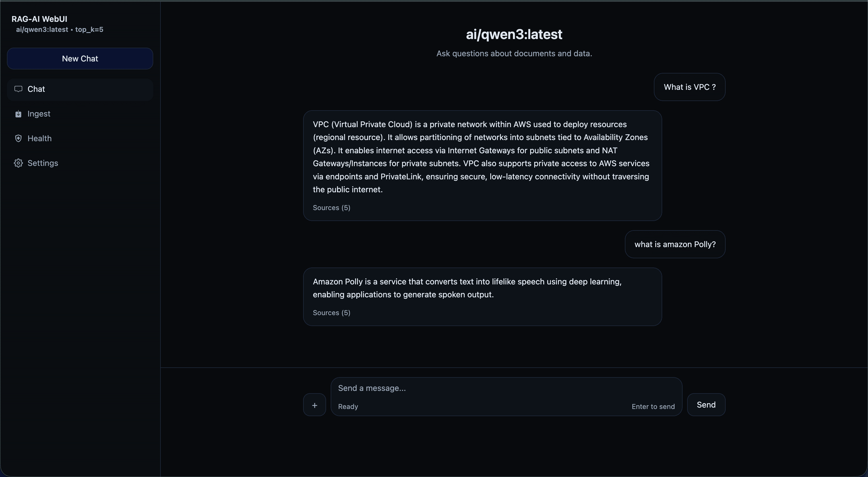Image resolution: width=868 pixels, height=477 pixels.
Task: Click the Amazon Polly answer text
Action: [x=467, y=288]
